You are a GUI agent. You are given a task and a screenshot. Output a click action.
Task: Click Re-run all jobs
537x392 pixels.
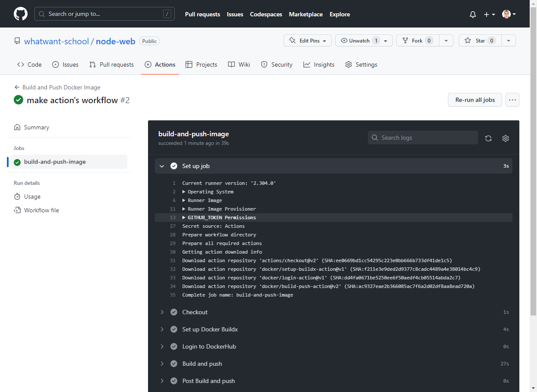(x=475, y=100)
